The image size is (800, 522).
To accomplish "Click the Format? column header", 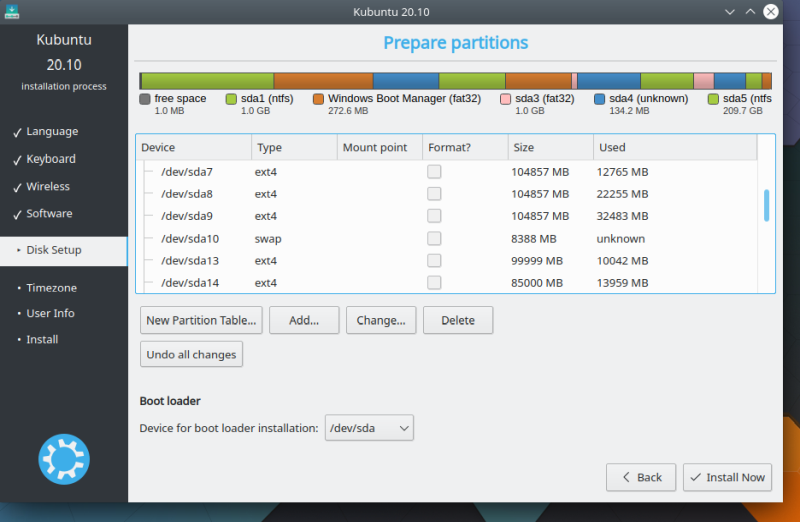I will pyautogui.click(x=465, y=147).
